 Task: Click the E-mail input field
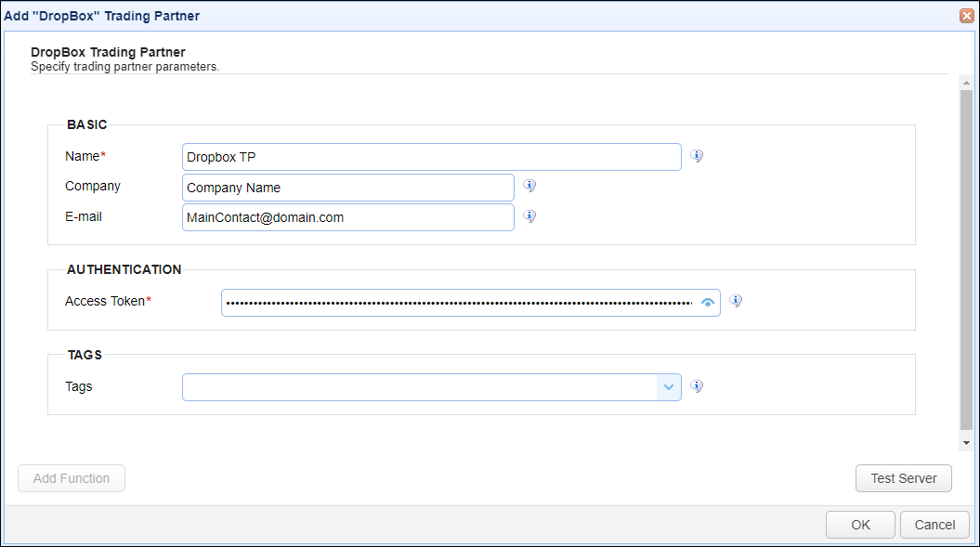[x=348, y=217]
